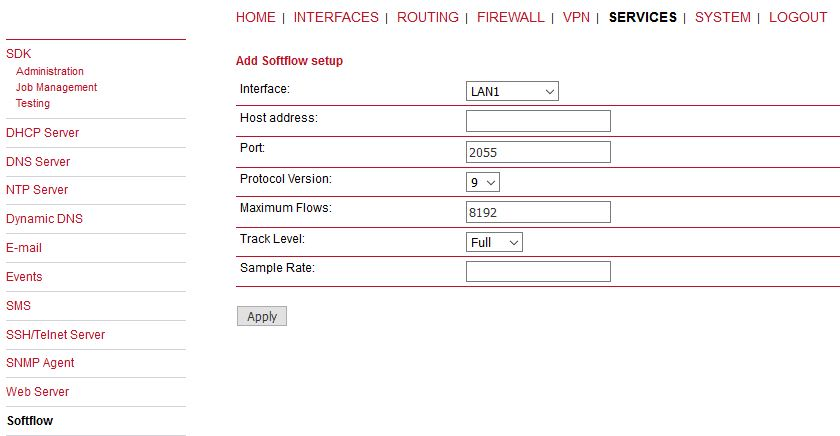840x436 pixels.
Task: Select the Maximum Flows input field
Action: tap(538, 212)
